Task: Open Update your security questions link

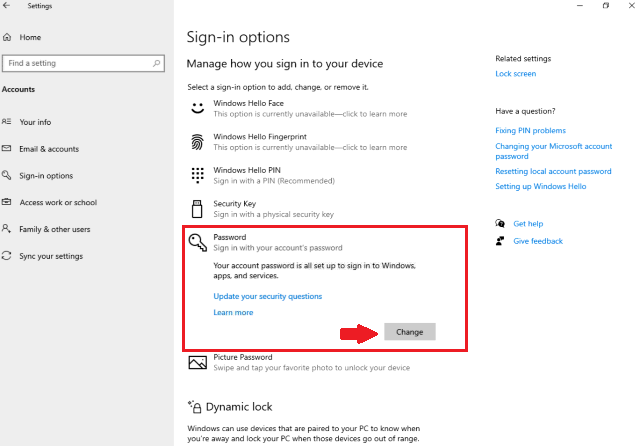Action: [267, 297]
